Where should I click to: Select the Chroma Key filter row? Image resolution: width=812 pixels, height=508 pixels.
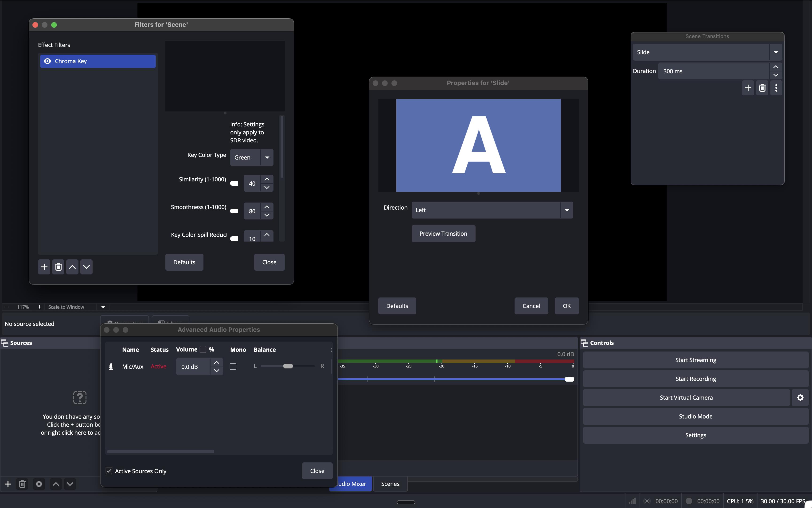click(98, 61)
